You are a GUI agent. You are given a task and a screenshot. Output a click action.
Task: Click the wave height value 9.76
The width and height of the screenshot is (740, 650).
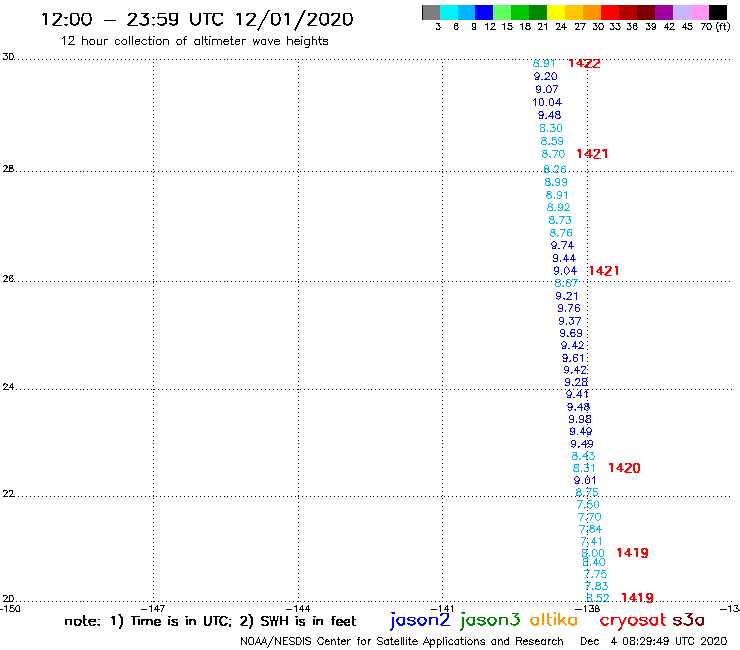(x=569, y=308)
